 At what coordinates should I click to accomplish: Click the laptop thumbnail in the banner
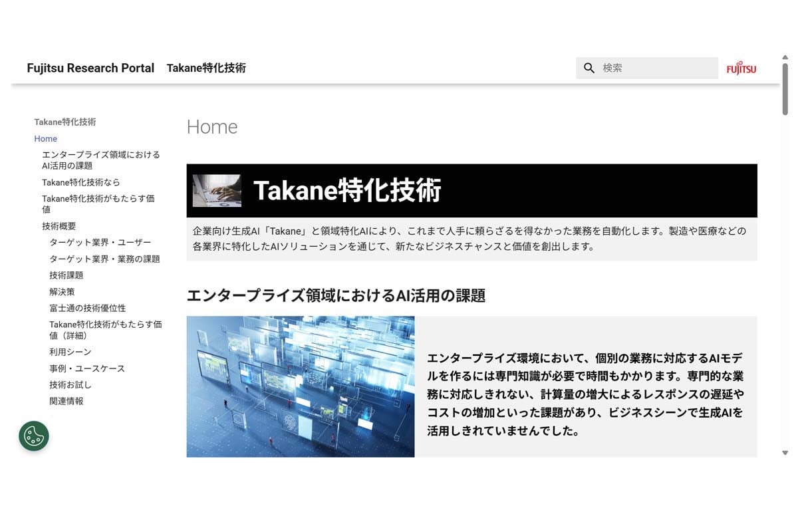pos(217,191)
